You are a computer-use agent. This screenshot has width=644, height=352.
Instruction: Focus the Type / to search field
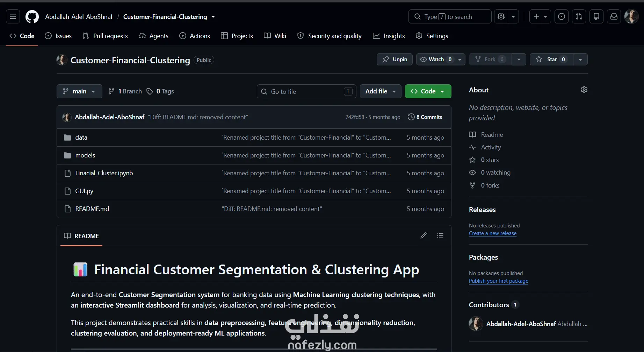[450, 16]
